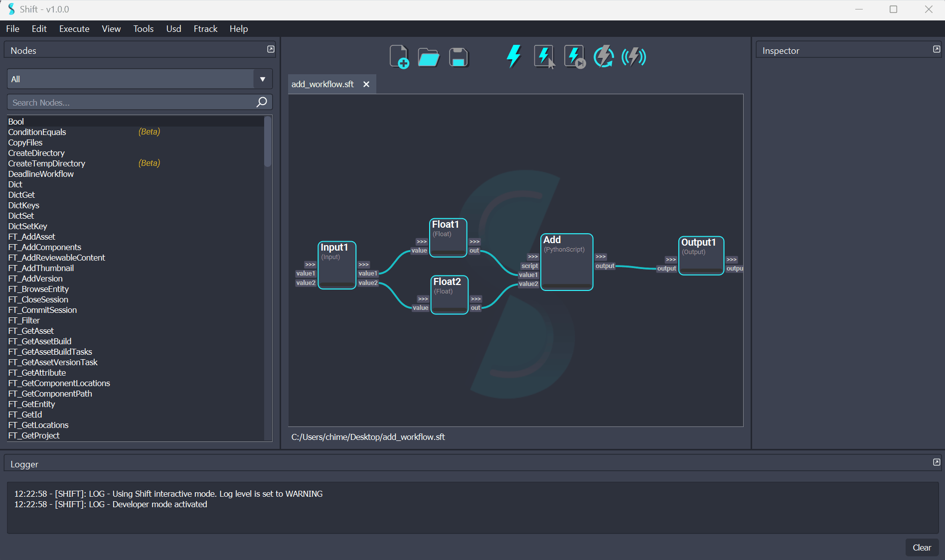Click the execute from node play icon

(x=574, y=56)
